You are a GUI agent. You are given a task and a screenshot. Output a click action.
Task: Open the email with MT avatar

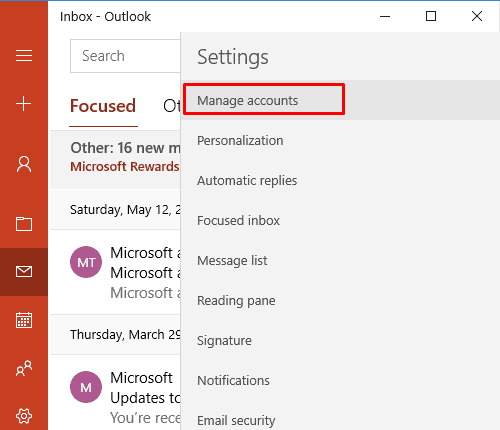click(115, 272)
